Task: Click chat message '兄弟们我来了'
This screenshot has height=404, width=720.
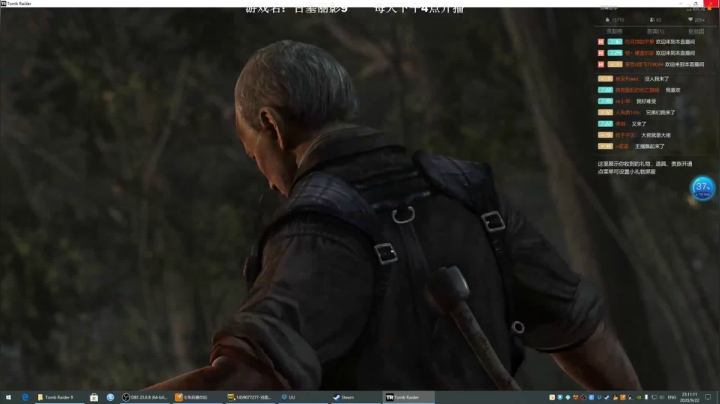Action: click(660, 112)
